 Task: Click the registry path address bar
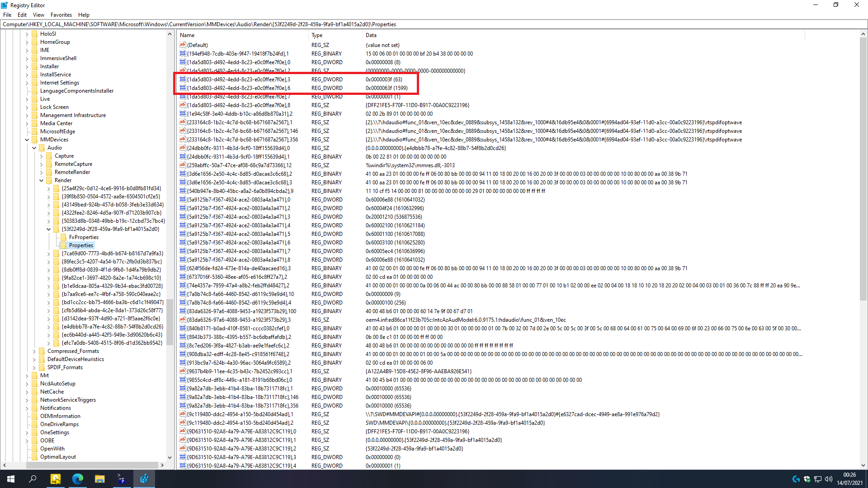[x=433, y=24]
